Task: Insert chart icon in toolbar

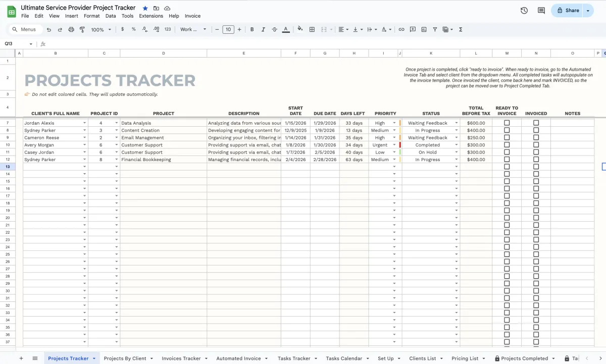Action: 424,29
